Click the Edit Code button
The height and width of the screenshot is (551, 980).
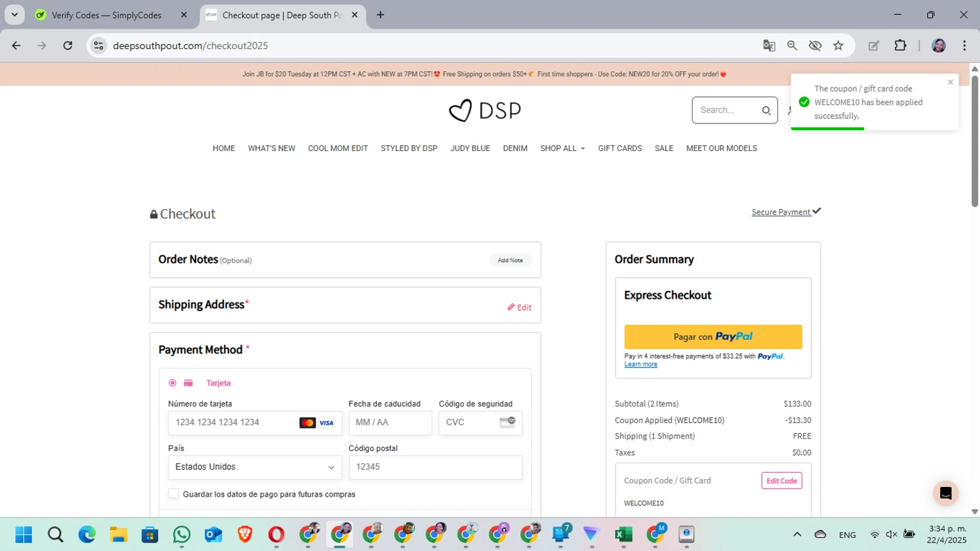click(781, 480)
